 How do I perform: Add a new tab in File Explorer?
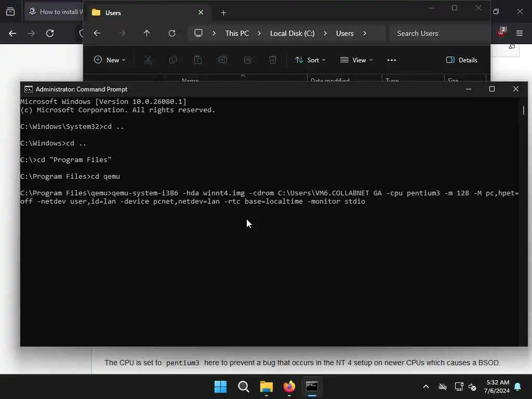pos(223,13)
